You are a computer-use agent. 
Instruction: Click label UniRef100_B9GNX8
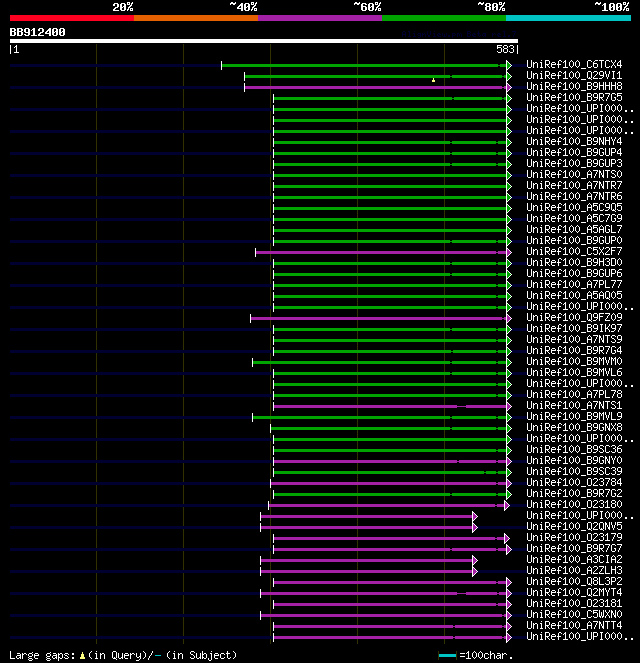point(574,427)
